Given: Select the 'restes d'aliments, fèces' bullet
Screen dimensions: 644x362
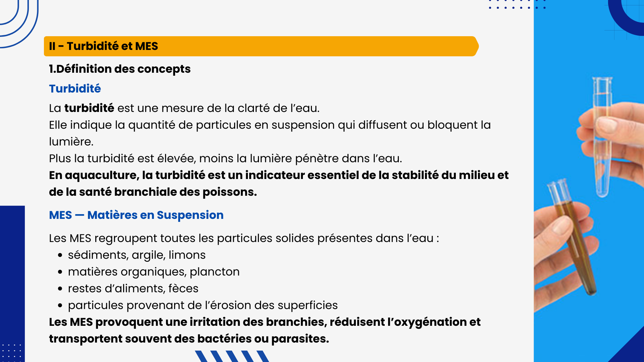Looking at the screenshot, I should [133, 289].
